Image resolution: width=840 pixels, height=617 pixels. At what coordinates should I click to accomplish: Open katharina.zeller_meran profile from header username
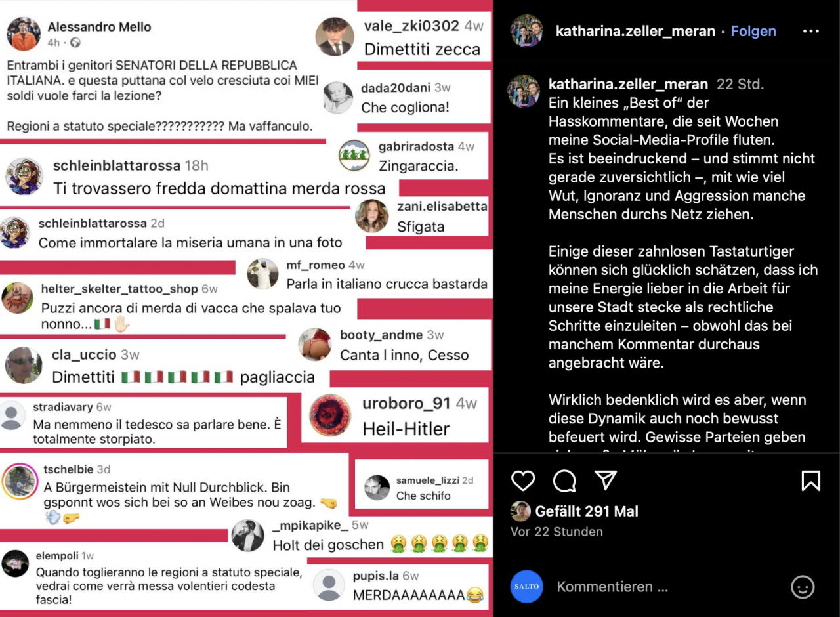pos(635,31)
